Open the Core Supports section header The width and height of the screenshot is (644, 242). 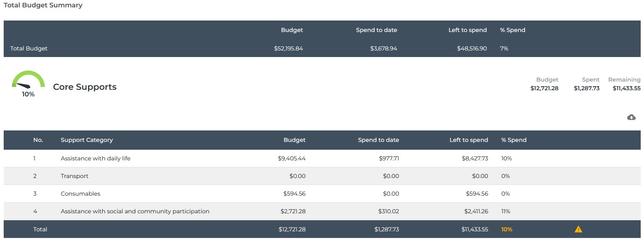[x=85, y=87]
